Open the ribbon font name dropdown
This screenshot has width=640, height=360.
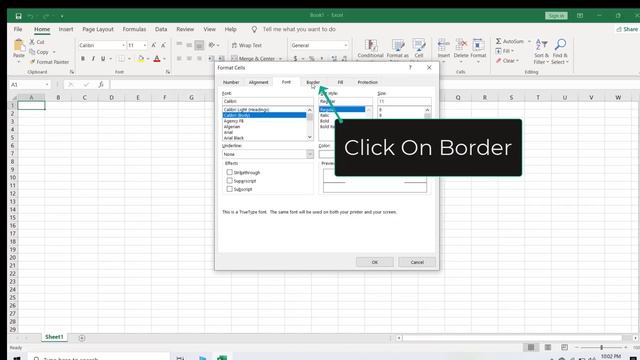123,45
